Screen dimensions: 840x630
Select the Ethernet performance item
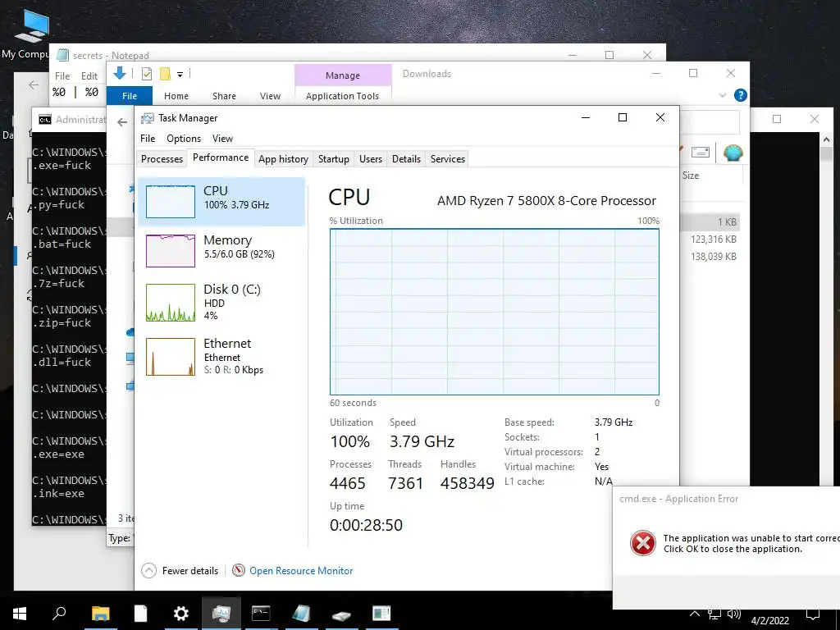click(221, 356)
